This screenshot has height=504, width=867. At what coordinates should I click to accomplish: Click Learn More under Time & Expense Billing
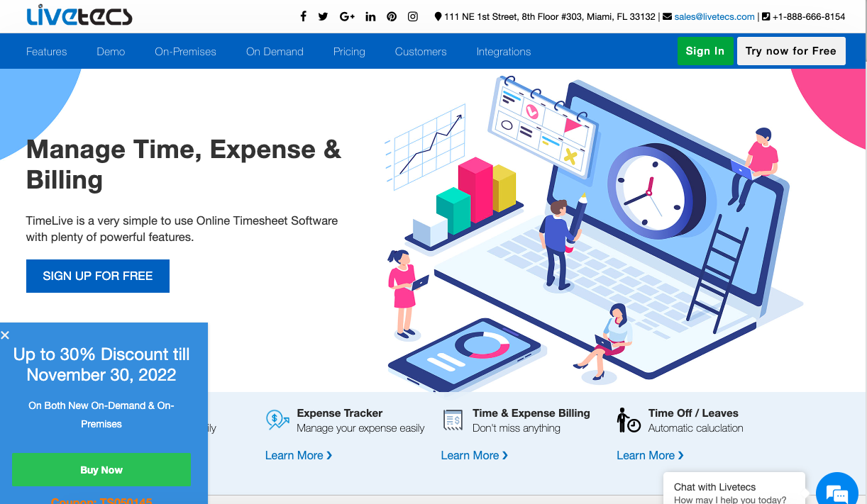click(x=475, y=455)
